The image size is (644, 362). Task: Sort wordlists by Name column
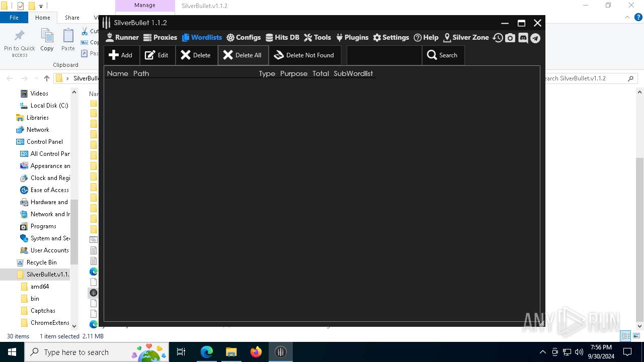(x=118, y=73)
